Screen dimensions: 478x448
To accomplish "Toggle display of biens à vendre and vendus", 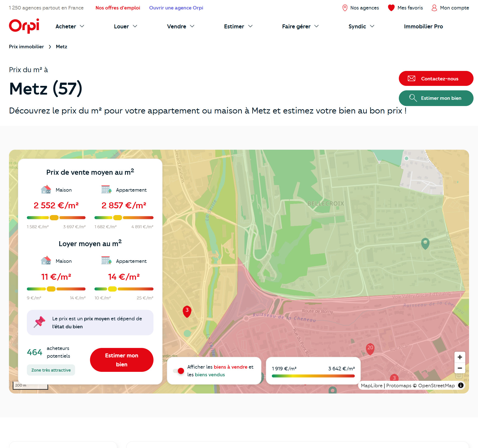I will click(x=179, y=371).
